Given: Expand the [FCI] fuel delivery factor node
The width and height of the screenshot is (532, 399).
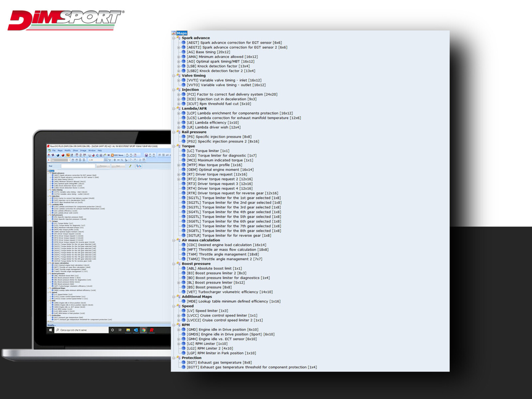Looking at the screenshot, I should [x=179, y=94].
